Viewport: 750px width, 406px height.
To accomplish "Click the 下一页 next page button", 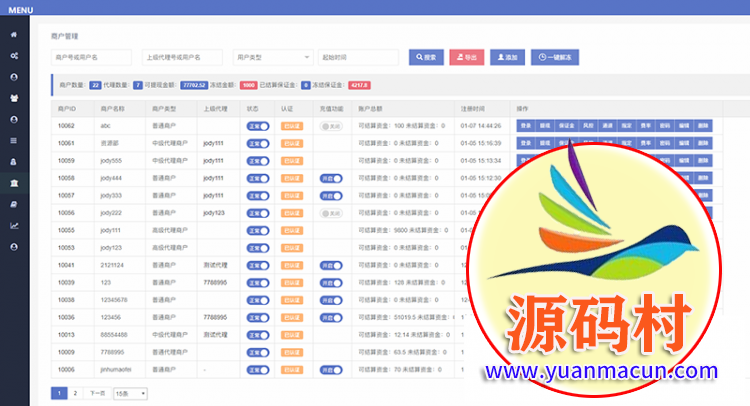I will [98, 394].
